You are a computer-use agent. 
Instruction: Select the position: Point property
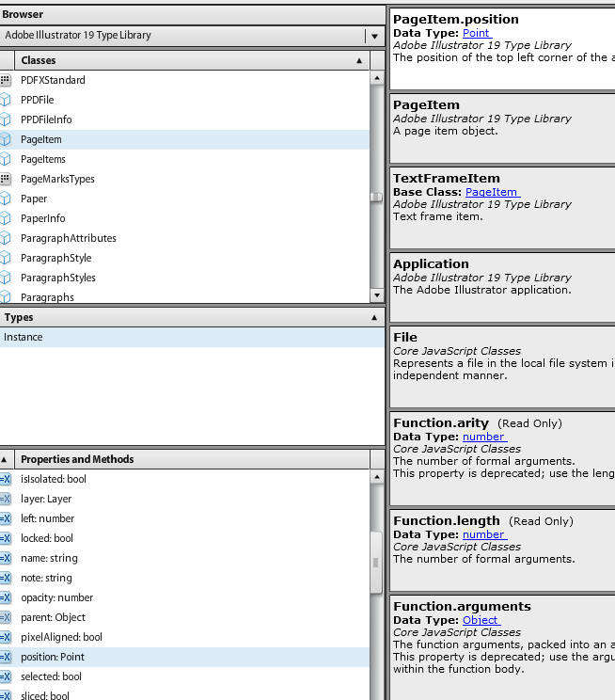coord(184,657)
